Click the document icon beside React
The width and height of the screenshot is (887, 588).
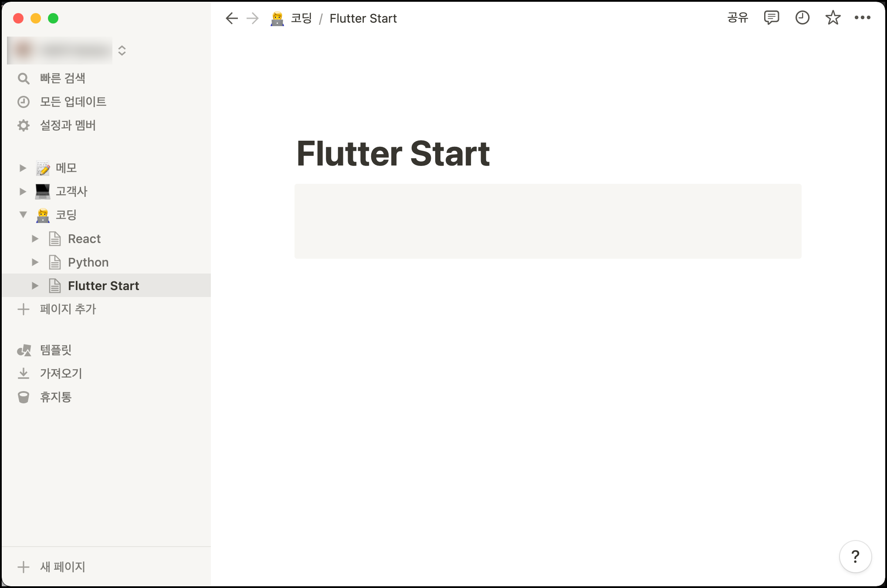pos(55,239)
